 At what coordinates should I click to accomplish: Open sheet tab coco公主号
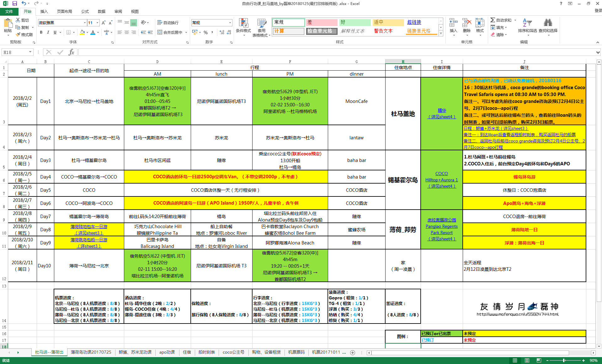point(233,352)
